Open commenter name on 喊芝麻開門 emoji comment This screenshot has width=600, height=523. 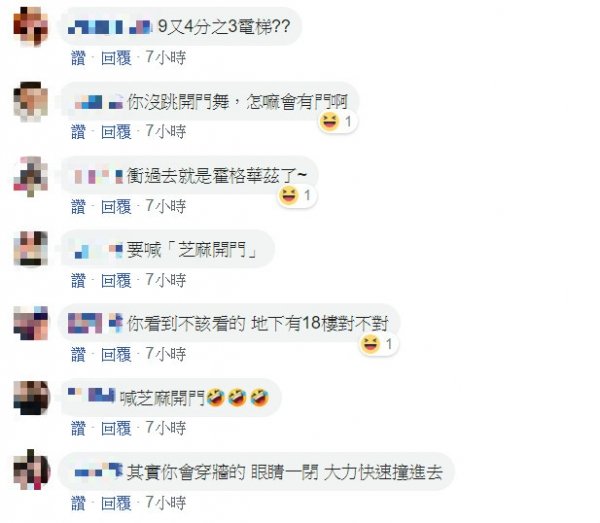(91, 395)
